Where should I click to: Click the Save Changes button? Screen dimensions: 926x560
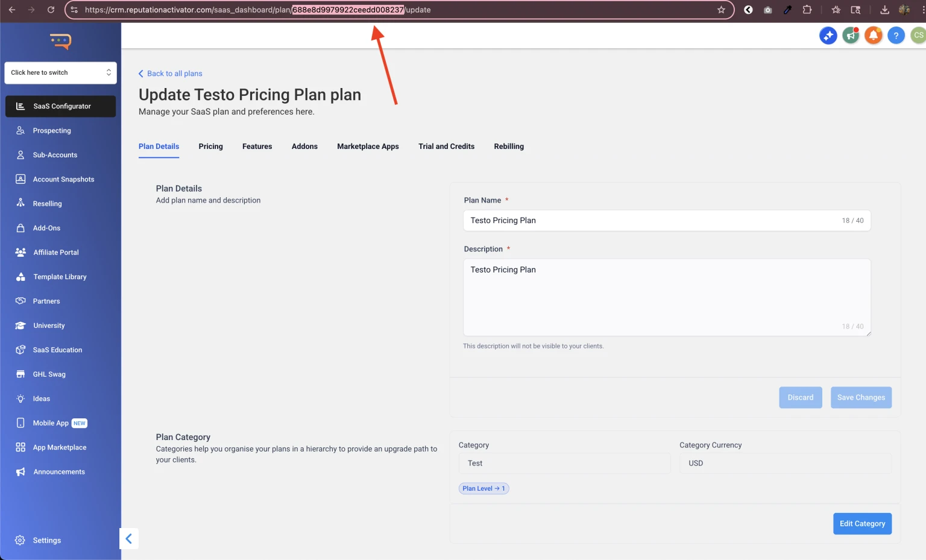860,398
